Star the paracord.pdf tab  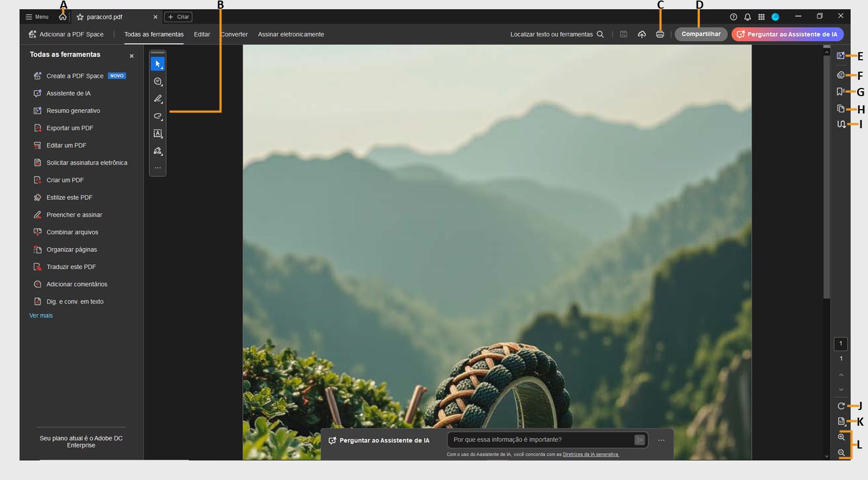point(80,17)
